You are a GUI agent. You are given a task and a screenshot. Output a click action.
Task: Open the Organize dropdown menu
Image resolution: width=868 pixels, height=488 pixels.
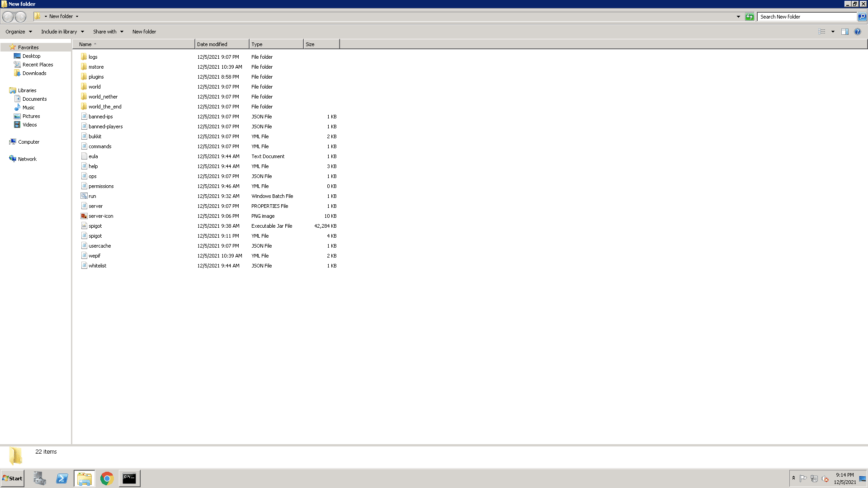coord(19,32)
